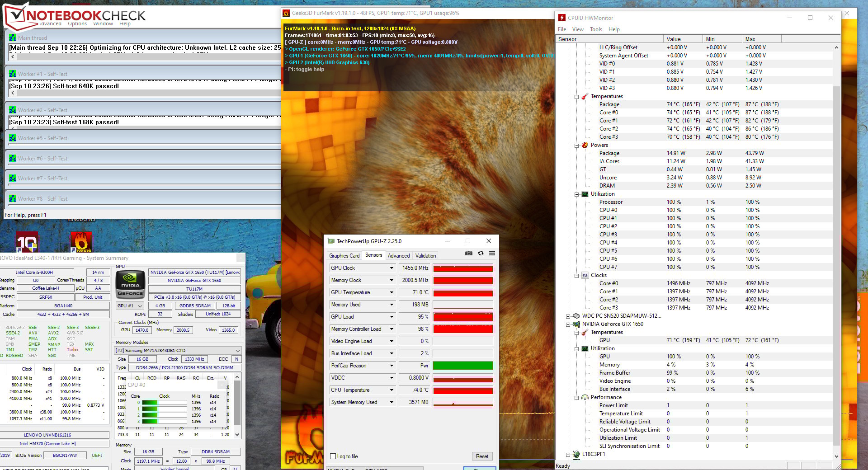The height and width of the screenshot is (470, 868).
Task: Click the WDC PC SN520 drive icon
Action: tap(576, 316)
